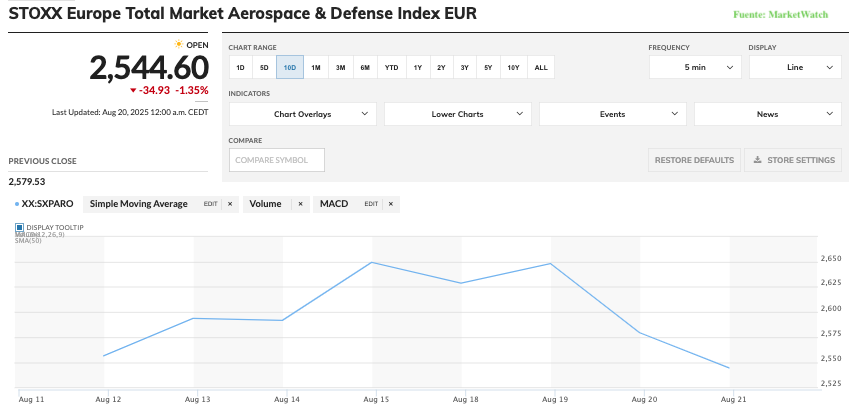Screen dimensions: 860x410
Task: Switch chart range to YTD
Action: (x=391, y=67)
